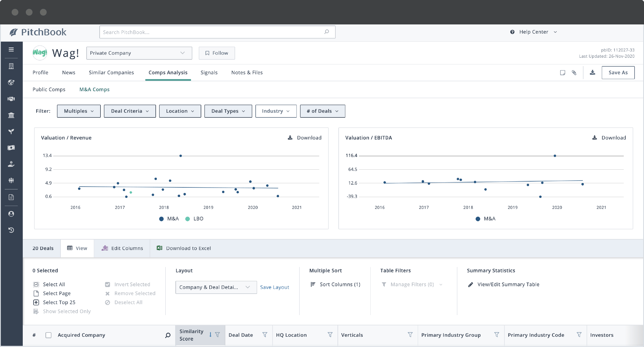The width and height of the screenshot is (644, 347).
Task: Open file attachments via the paperclip icon
Action: [574, 72]
